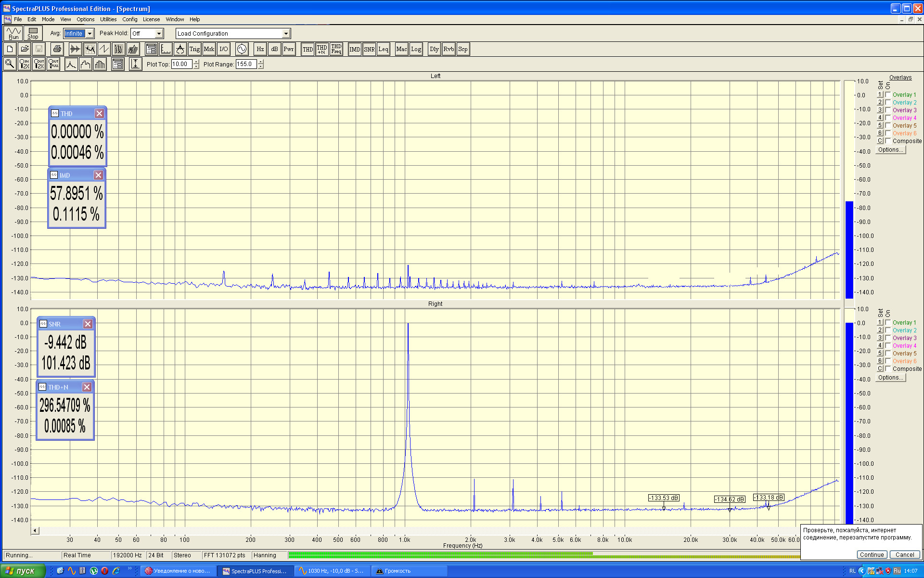Screen dimensions: 924x578
Task: Decrease Plot Top with down arrow
Action: pyautogui.click(x=196, y=66)
